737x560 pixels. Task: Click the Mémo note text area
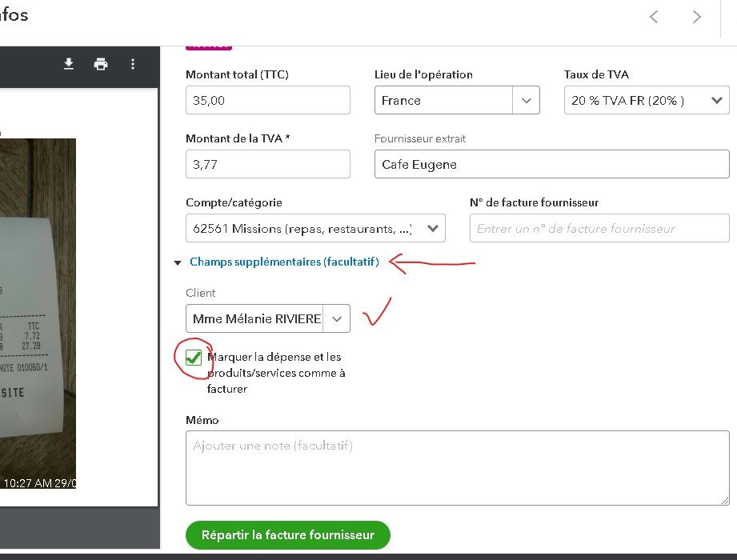457,468
